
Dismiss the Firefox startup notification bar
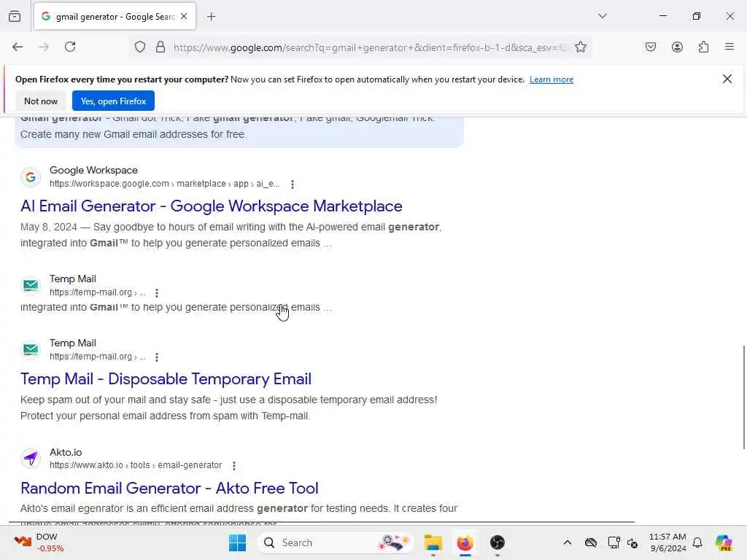pyautogui.click(x=727, y=79)
